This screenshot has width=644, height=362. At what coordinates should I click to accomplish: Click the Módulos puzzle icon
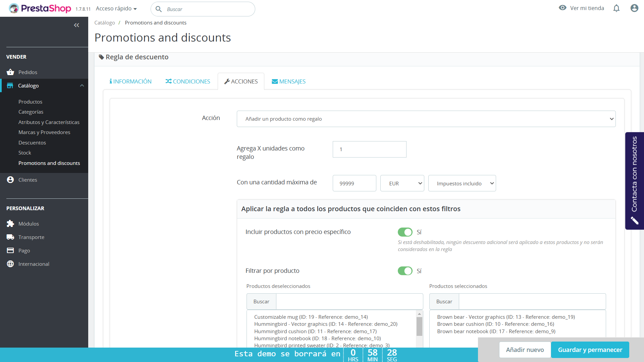pyautogui.click(x=10, y=224)
